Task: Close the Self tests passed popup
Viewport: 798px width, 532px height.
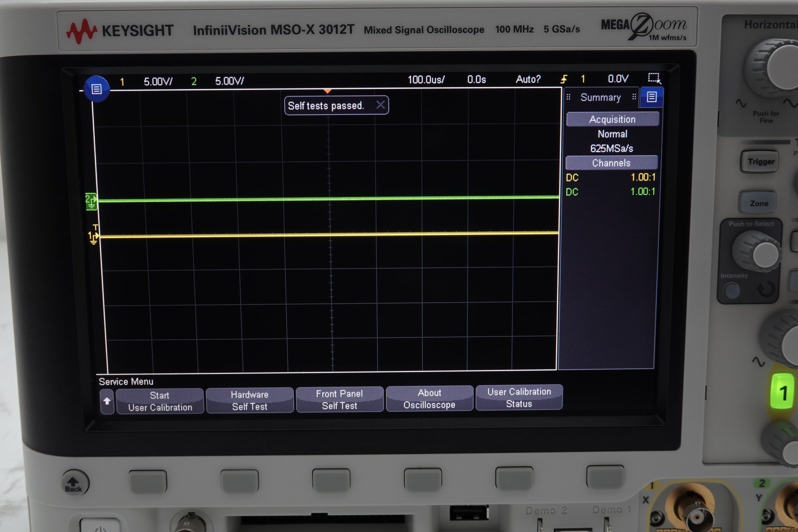Action: (x=381, y=105)
